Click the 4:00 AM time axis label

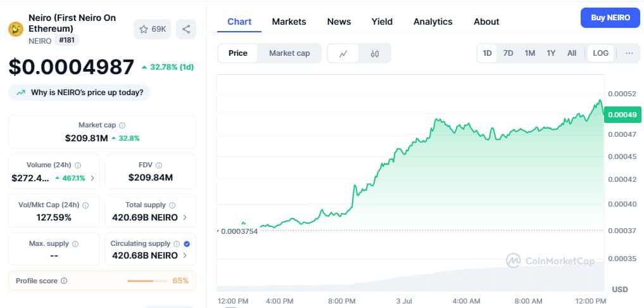pyautogui.click(x=466, y=302)
